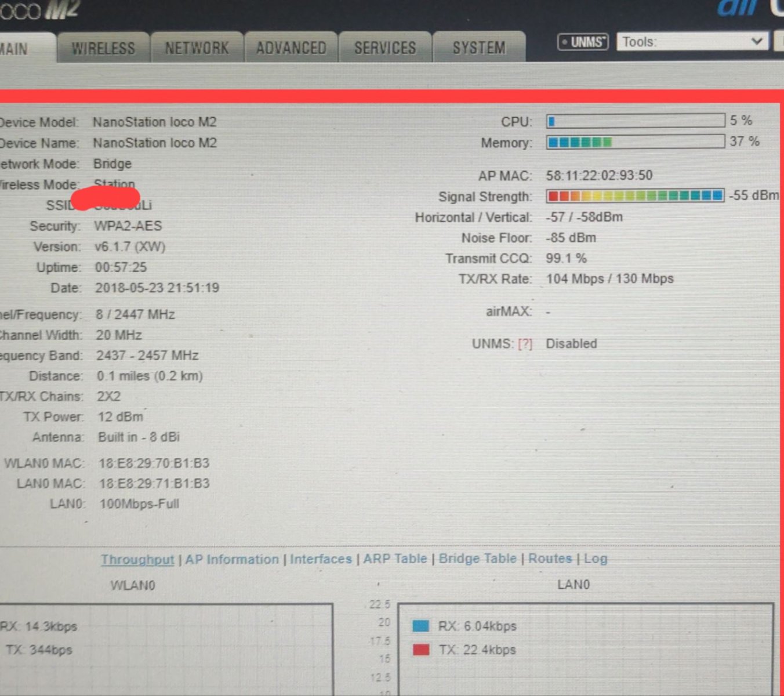This screenshot has height=696, width=784.
Task: Click the Channel Width value 20 MHz
Action: pyautogui.click(x=119, y=335)
